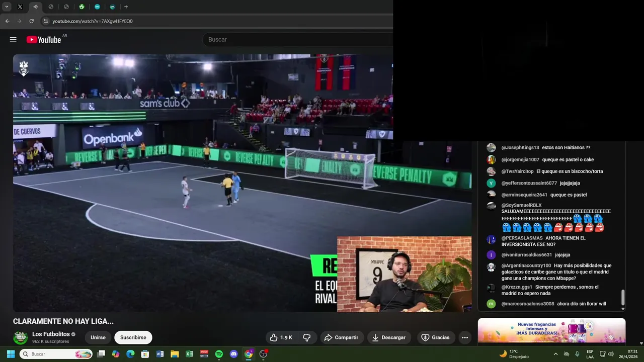This screenshot has width=644, height=362.
Task: Open Microsoft Edge from the taskbar
Action: click(130, 354)
